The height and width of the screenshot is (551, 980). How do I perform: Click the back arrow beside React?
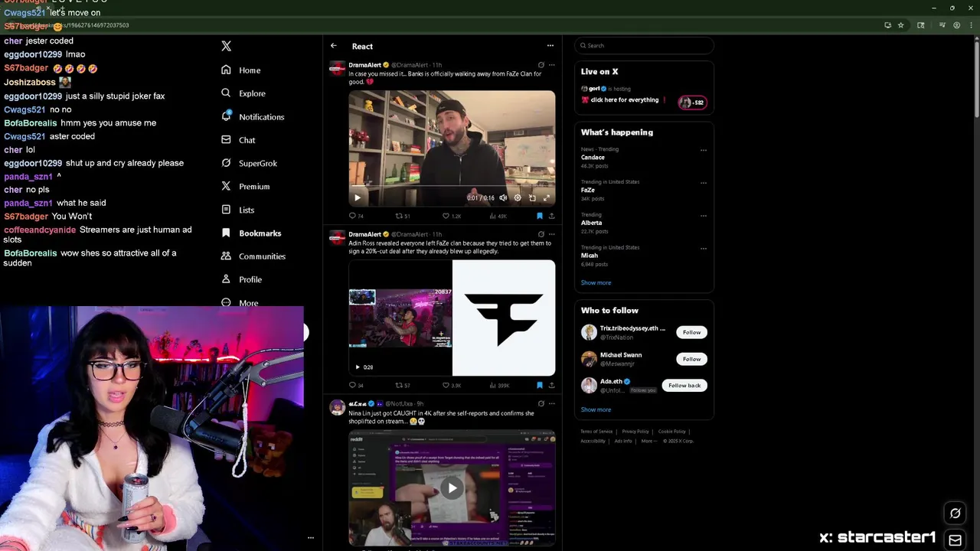tap(334, 46)
